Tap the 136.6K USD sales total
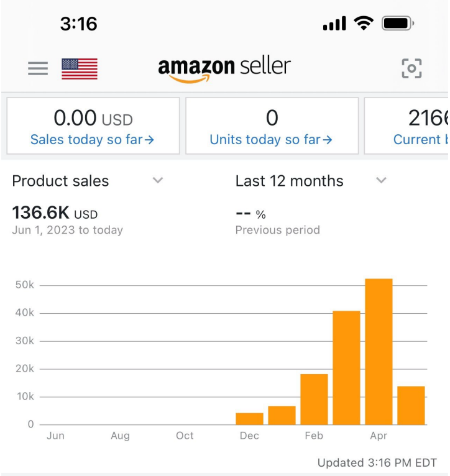Image resolution: width=450 pixels, height=476 pixels. (x=55, y=214)
